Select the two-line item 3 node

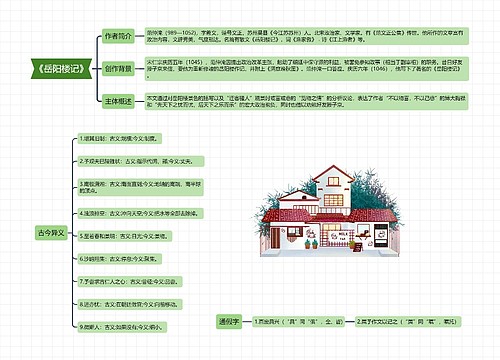click(141, 187)
